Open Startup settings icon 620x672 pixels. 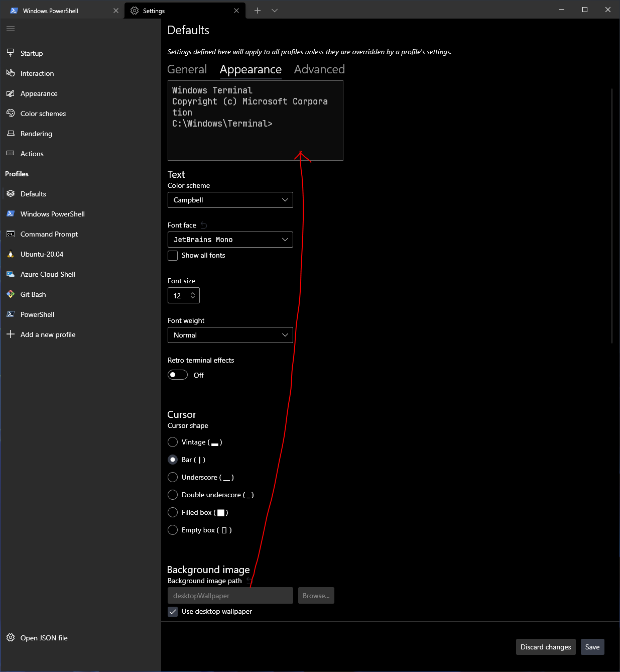pos(11,53)
